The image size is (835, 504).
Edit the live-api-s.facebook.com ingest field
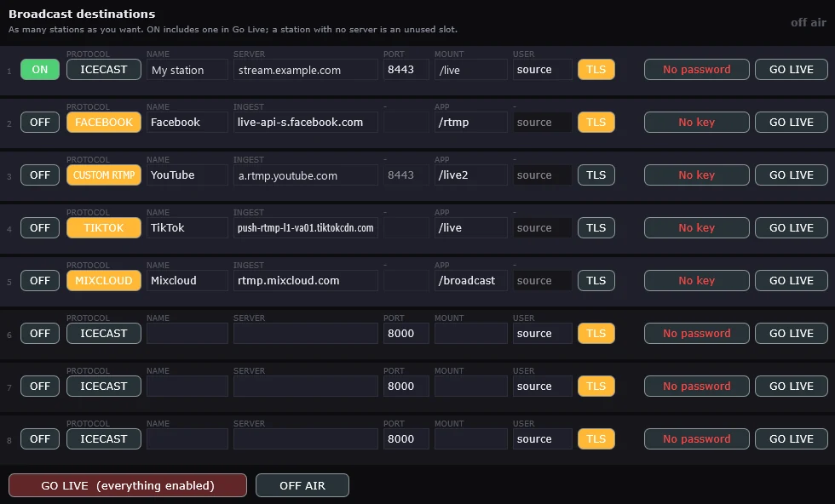point(306,123)
